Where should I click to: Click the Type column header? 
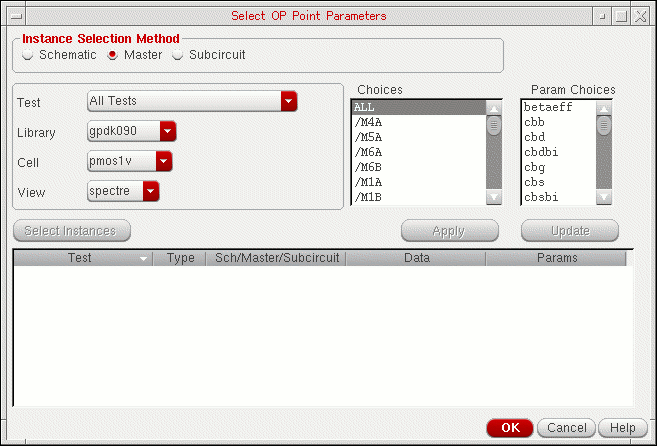pos(180,258)
